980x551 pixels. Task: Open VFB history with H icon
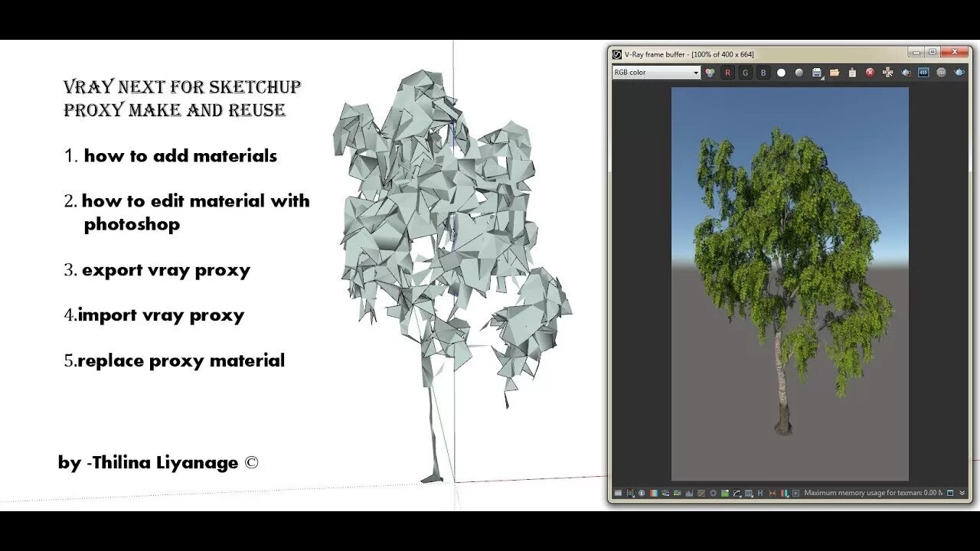[760, 493]
